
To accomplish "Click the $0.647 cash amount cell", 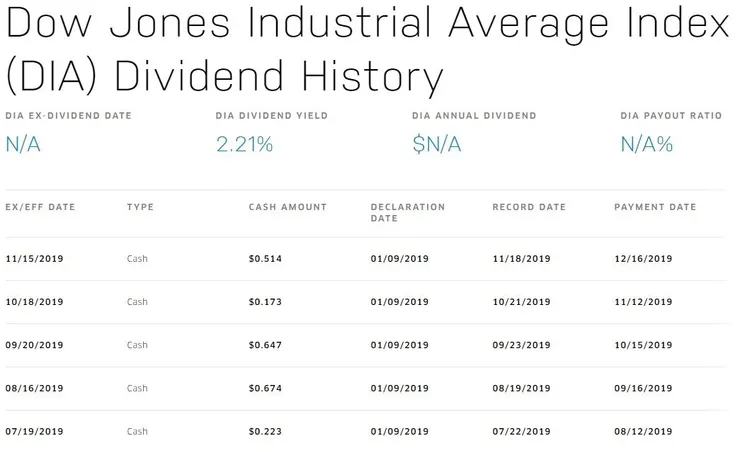I will pyautogui.click(x=265, y=345).
